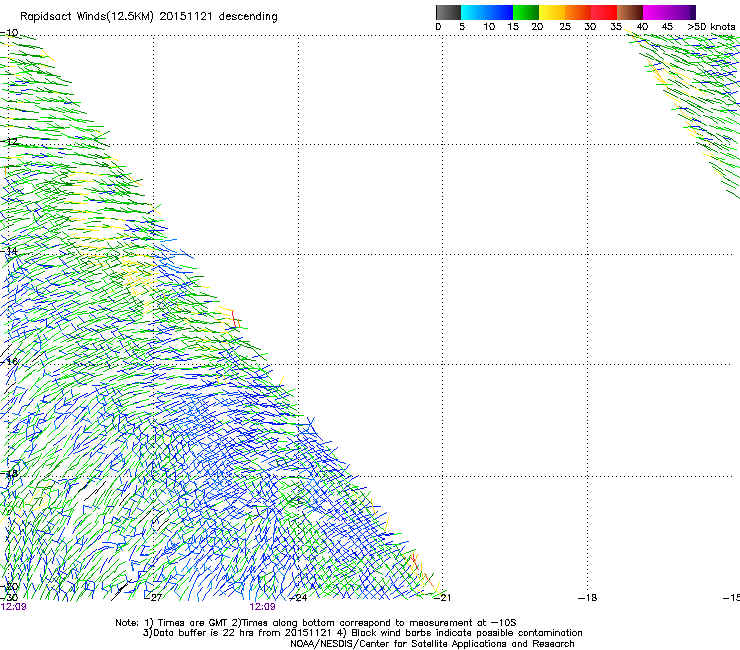Click the -27 longitude axis label
740x650 pixels.
[154, 598]
